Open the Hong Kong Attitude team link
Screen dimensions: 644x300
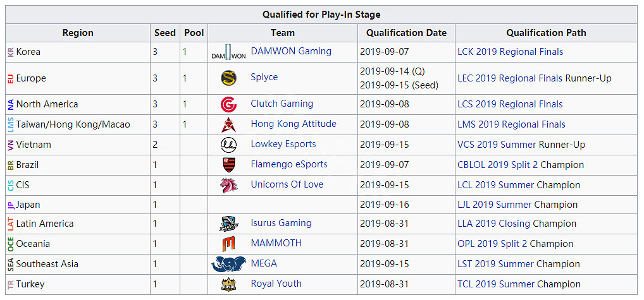tap(294, 124)
